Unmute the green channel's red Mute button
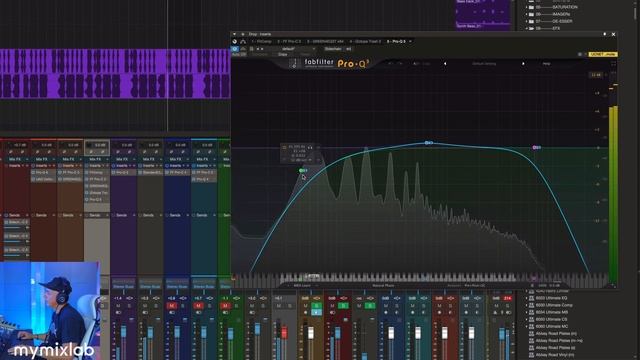The height and width of the screenshot is (360, 640). 225,306
